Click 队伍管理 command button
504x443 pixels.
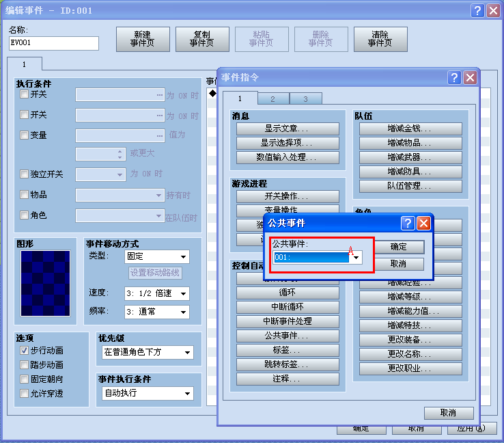click(x=410, y=186)
